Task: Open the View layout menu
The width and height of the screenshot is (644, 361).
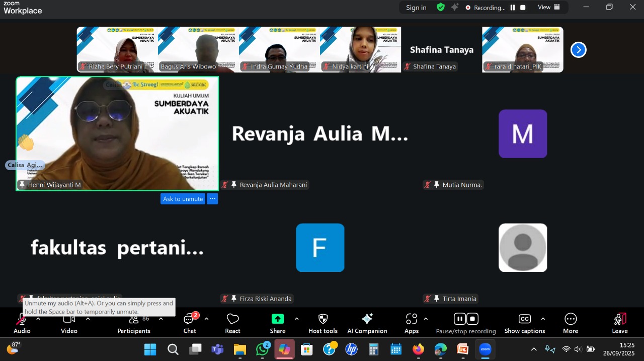Action: point(548,8)
